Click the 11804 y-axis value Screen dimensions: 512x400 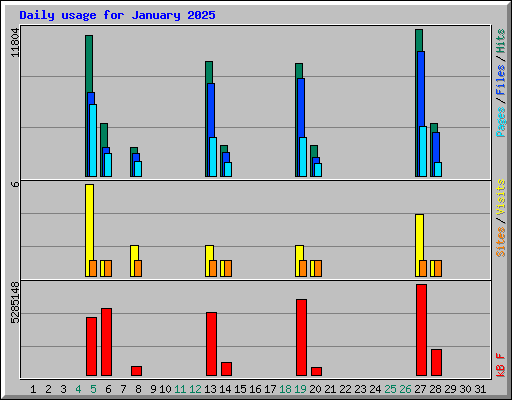(x=15, y=42)
